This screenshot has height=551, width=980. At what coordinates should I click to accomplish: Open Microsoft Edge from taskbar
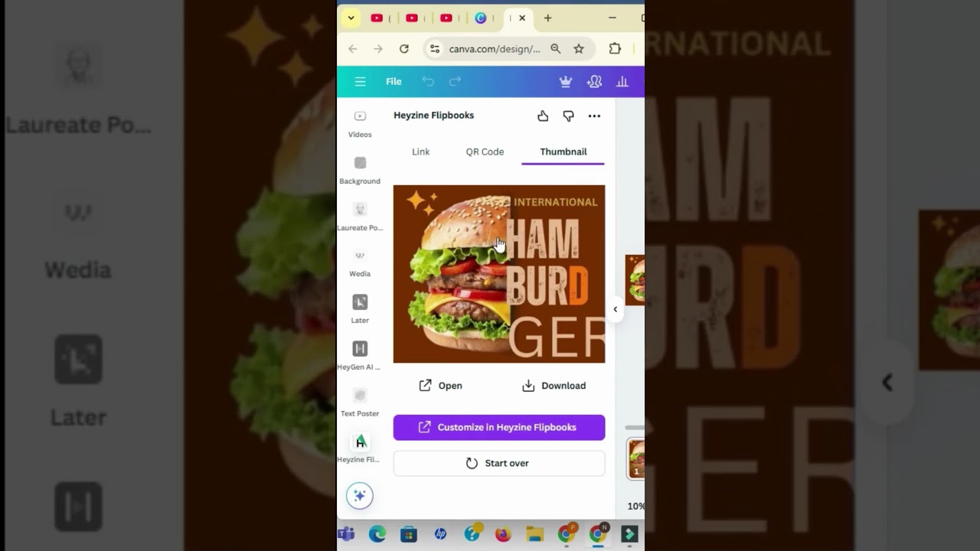[377, 534]
